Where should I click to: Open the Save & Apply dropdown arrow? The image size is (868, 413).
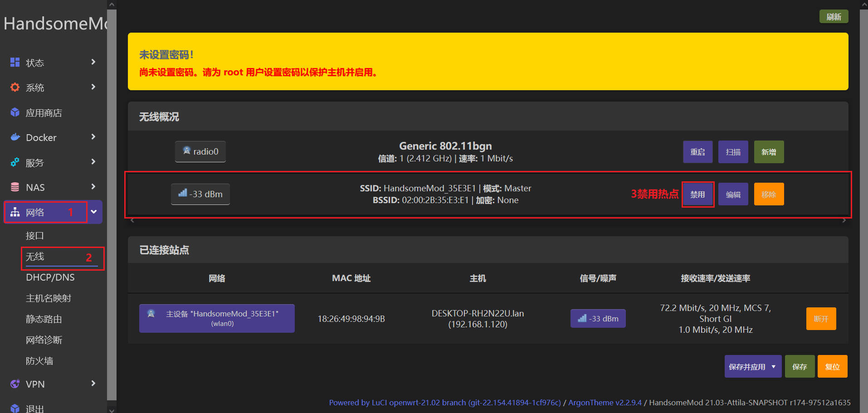pyautogui.click(x=774, y=367)
